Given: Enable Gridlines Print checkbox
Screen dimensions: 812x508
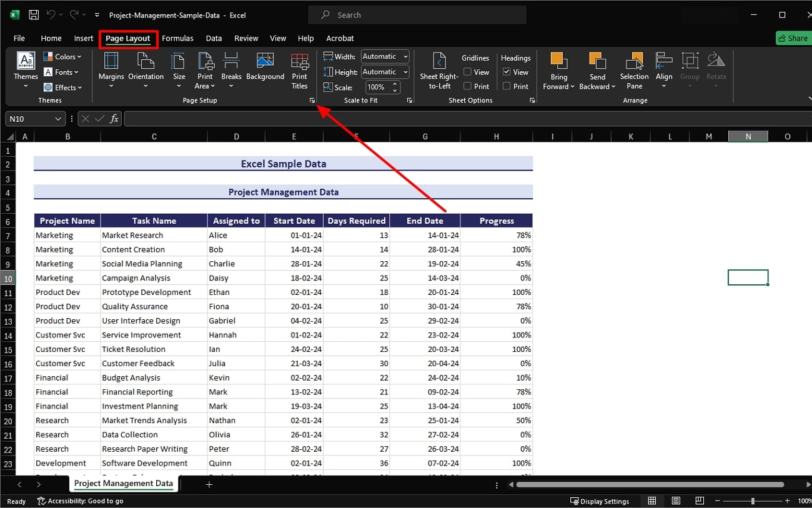Looking at the screenshot, I should (467, 86).
